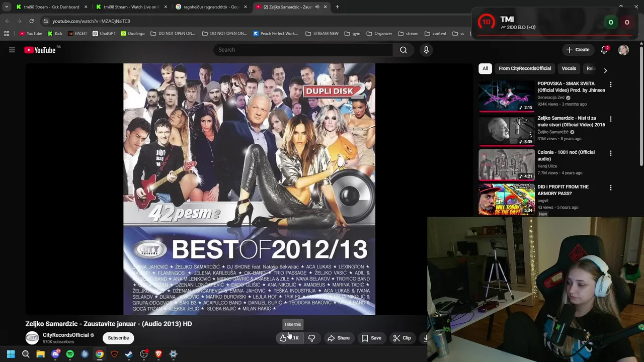Image resolution: width=644 pixels, height=362 pixels.
Task: Open the FACEIT bookmark
Action: coord(77,34)
